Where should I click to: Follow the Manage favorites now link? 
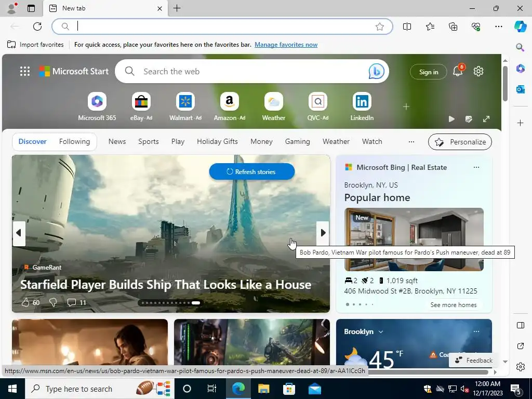click(x=286, y=45)
